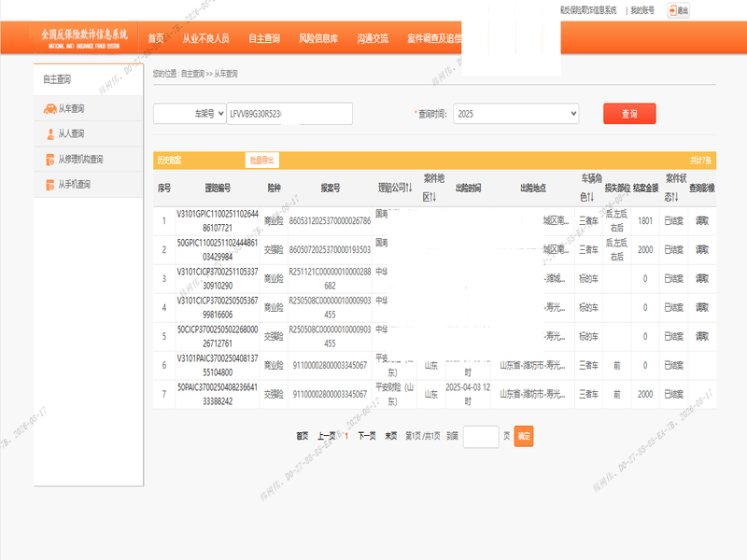The image size is (747, 560).
Task: Click 理赔编号 ending 86107721
Action: [218, 221]
